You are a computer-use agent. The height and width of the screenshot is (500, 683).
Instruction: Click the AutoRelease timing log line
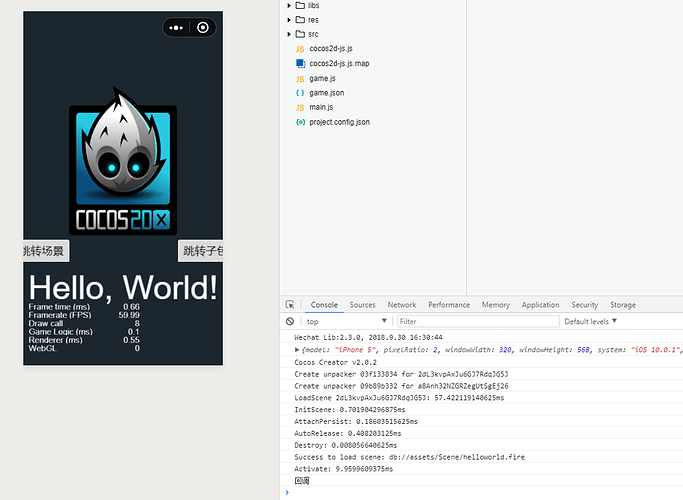(348, 433)
